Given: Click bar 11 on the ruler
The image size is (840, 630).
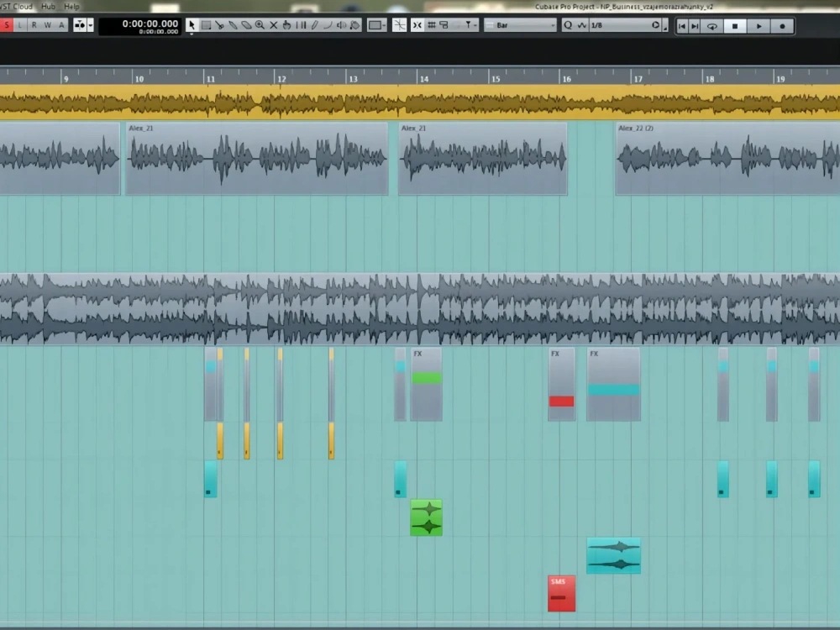Looking at the screenshot, I should tap(211, 79).
